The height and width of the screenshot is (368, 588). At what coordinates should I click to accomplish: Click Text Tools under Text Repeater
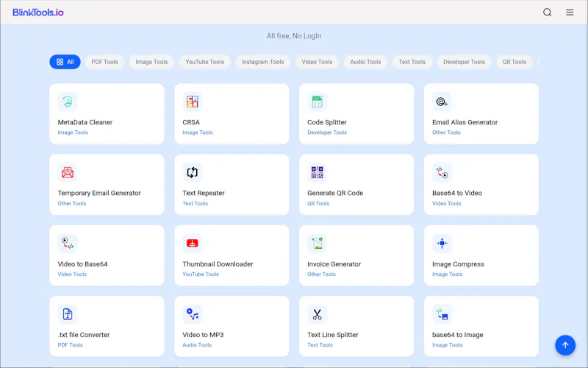195,204
